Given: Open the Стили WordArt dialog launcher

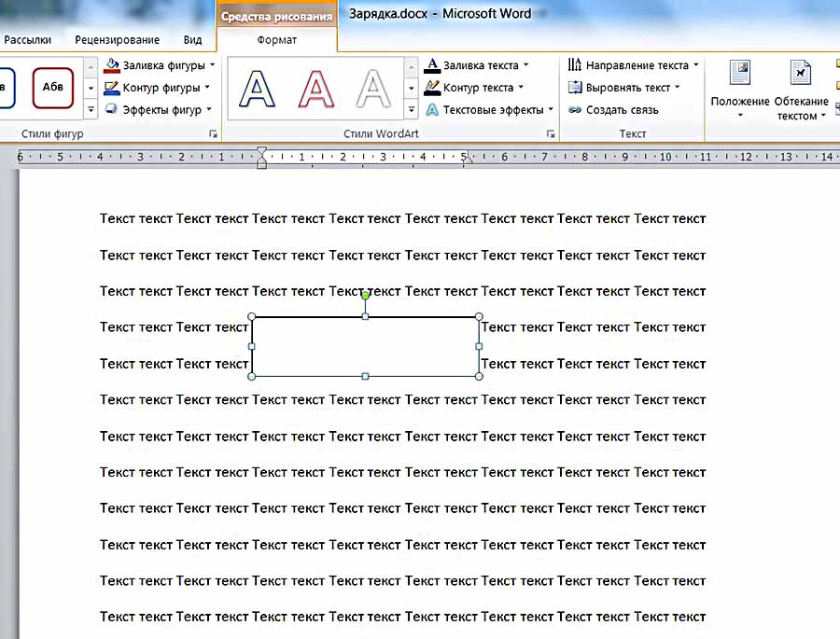Looking at the screenshot, I should (x=550, y=134).
